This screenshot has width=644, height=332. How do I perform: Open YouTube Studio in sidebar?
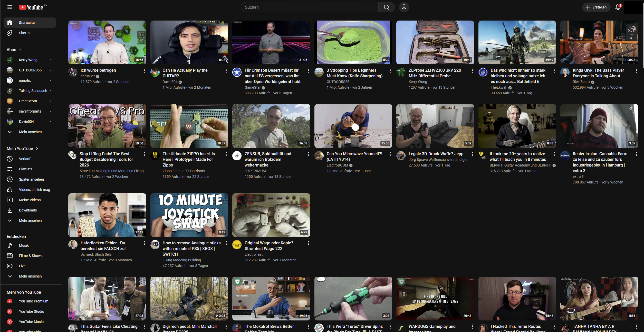coord(31,311)
